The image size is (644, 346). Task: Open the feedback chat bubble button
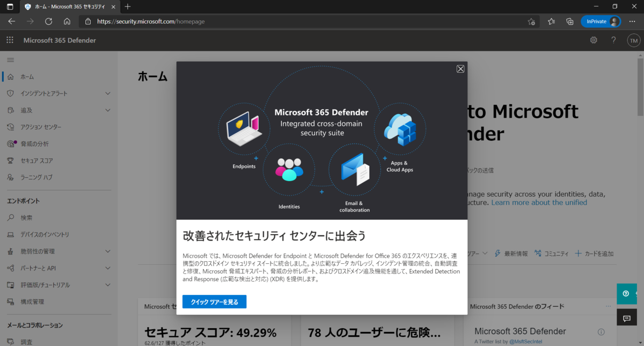627,318
